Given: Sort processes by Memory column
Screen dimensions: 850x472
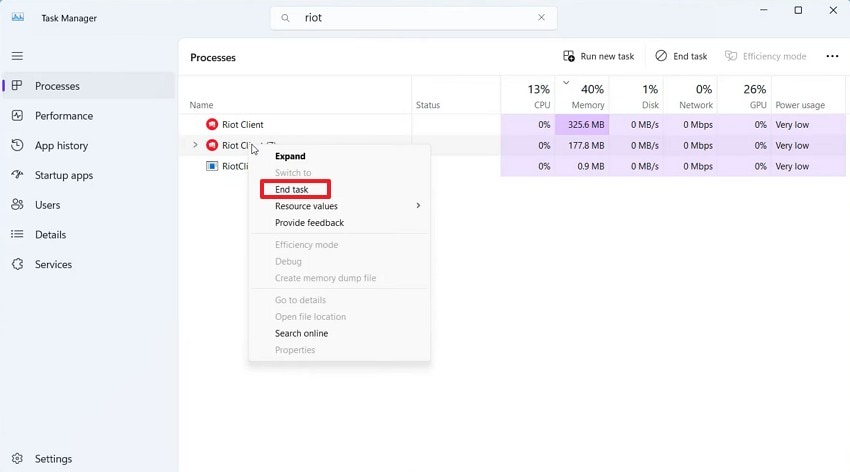Looking at the screenshot, I should point(587,97).
